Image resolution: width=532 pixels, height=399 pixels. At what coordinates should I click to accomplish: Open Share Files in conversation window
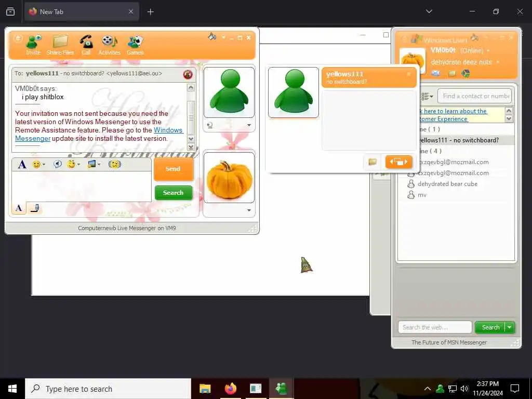(x=60, y=45)
